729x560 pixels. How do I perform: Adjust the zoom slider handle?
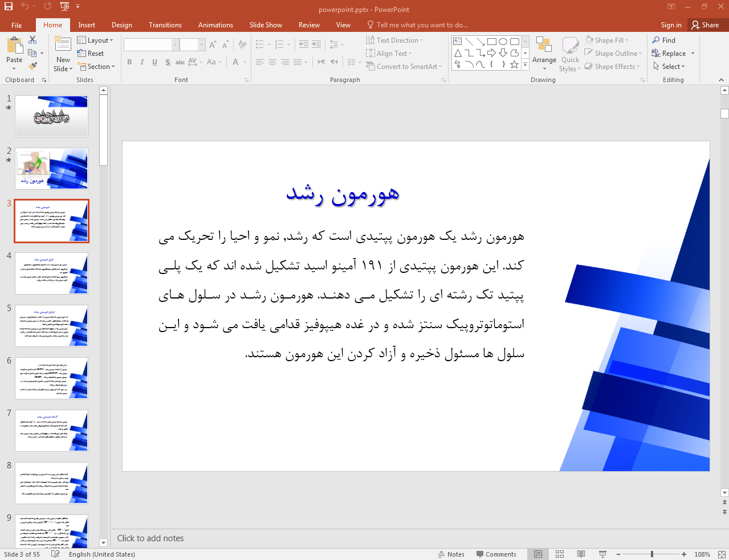[x=652, y=554]
